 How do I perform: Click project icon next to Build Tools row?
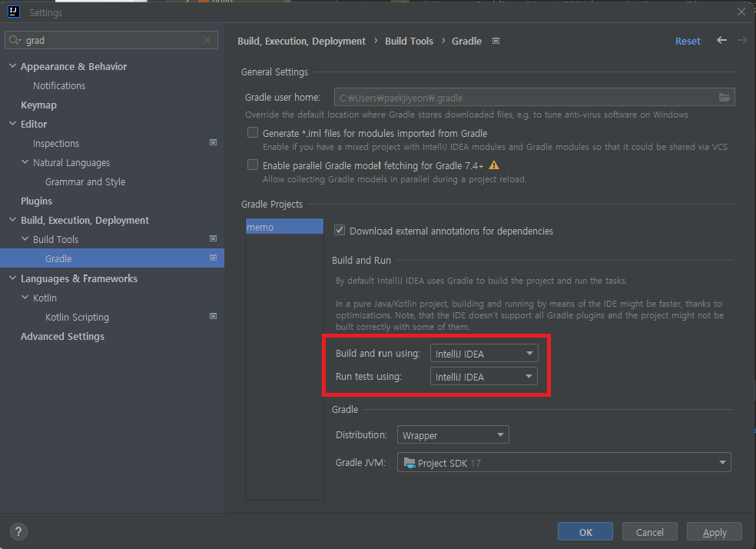pyautogui.click(x=213, y=238)
